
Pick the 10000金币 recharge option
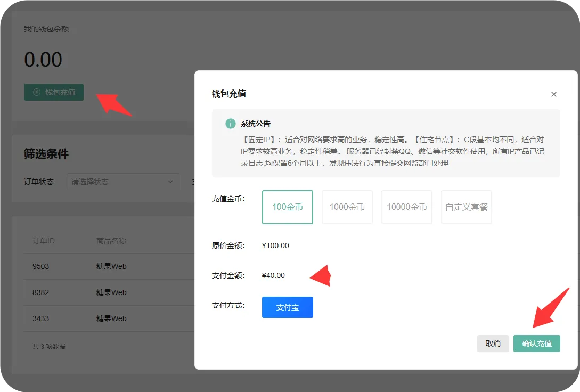click(x=407, y=207)
